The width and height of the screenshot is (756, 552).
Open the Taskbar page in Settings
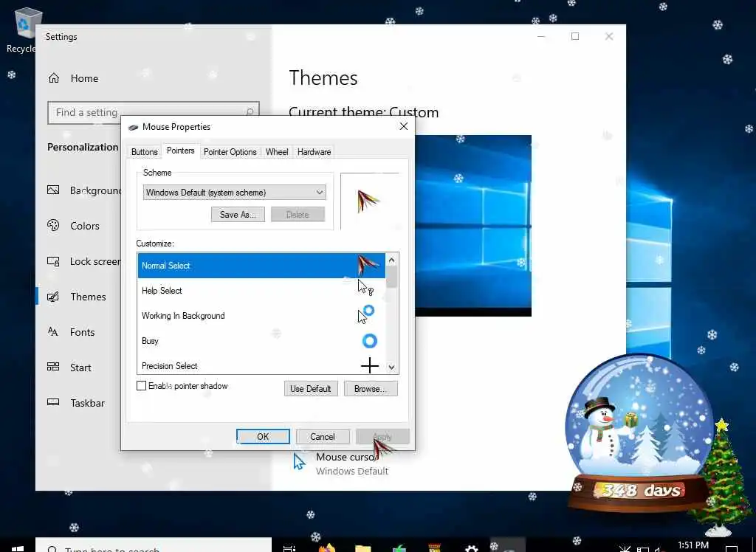click(87, 403)
